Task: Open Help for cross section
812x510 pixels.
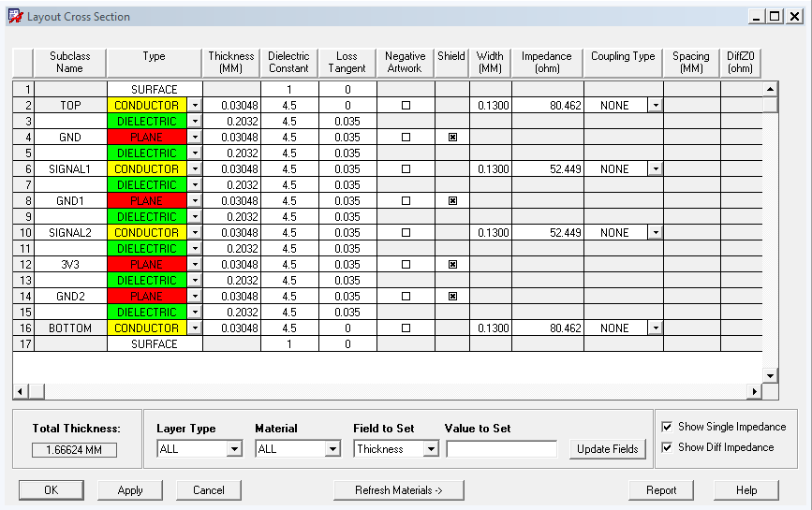Action: tap(746, 490)
